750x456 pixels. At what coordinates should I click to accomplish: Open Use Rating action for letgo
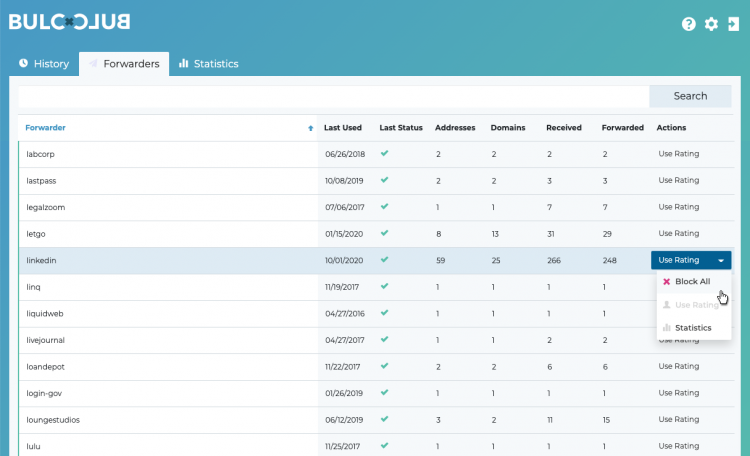[x=678, y=233]
